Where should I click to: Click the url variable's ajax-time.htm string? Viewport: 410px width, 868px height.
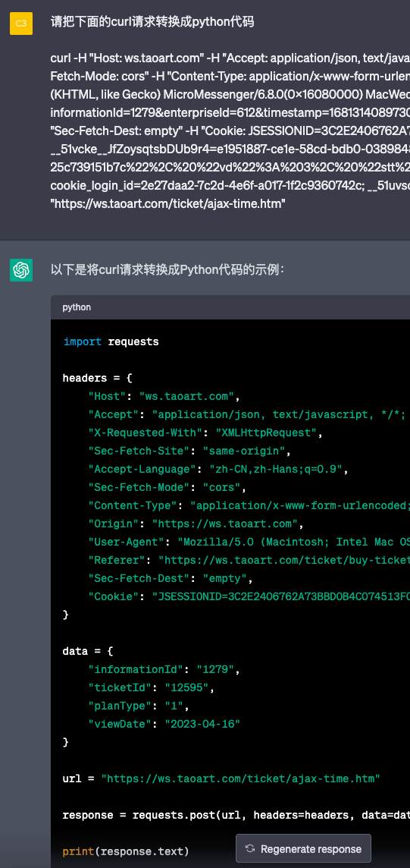pos(241,778)
